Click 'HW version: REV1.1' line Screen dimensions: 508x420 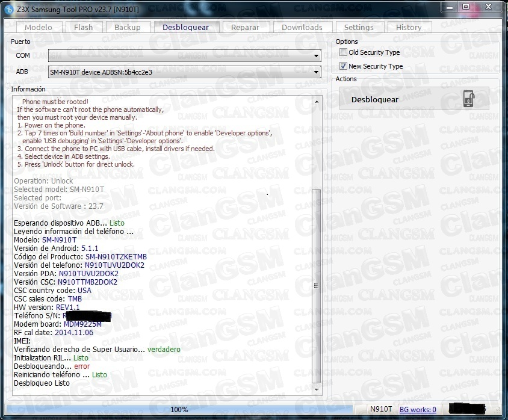[x=47, y=307]
